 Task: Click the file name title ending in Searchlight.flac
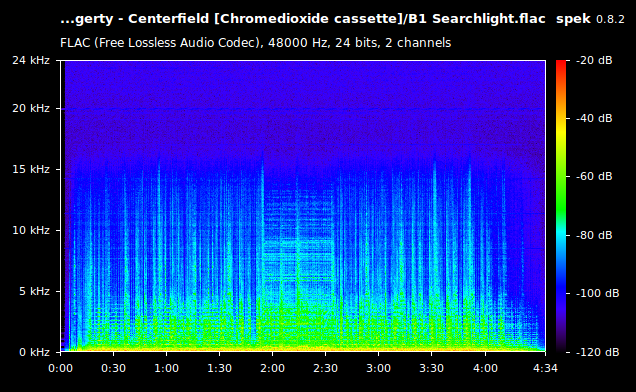[303, 19]
